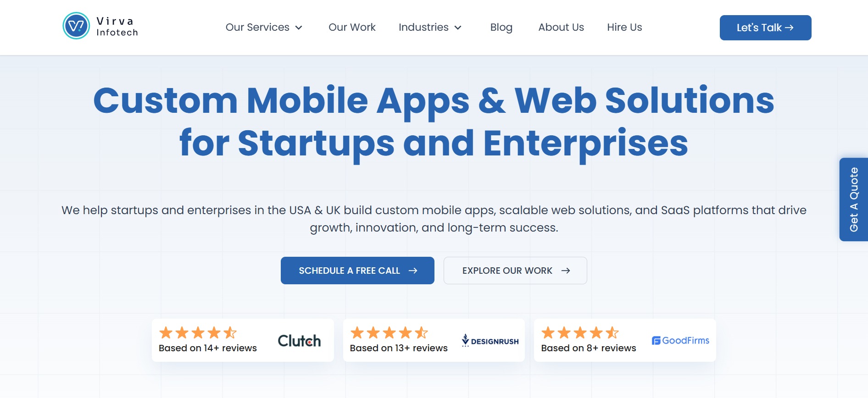Screen dimensions: 868x398
Task: Expand the Industries dropdown
Action: [423, 28]
